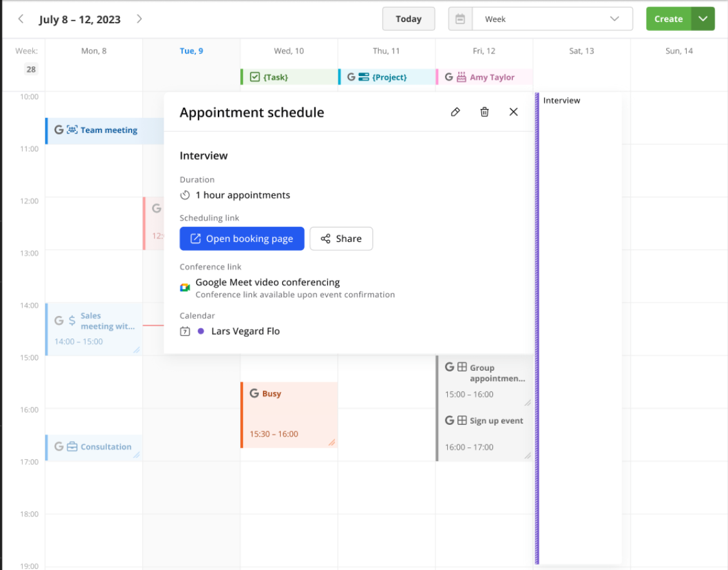
Task: Open the Week view dropdown
Action: [x=552, y=19]
